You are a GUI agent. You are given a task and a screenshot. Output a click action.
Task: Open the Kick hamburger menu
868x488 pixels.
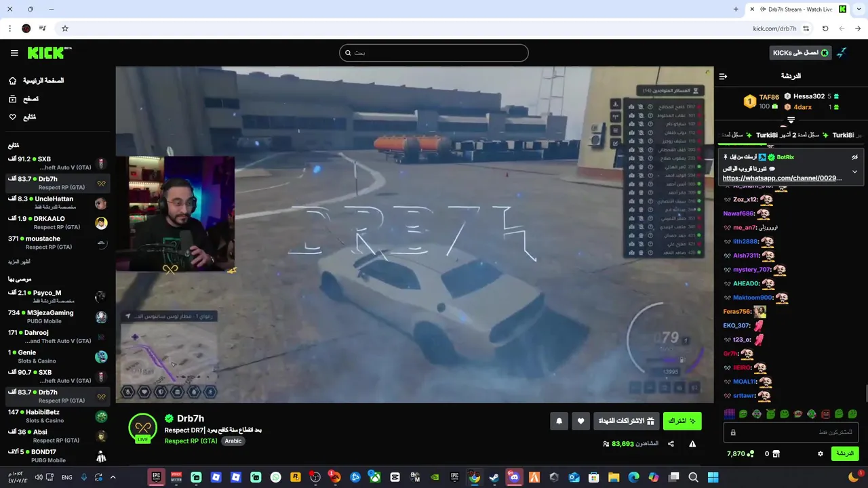14,53
